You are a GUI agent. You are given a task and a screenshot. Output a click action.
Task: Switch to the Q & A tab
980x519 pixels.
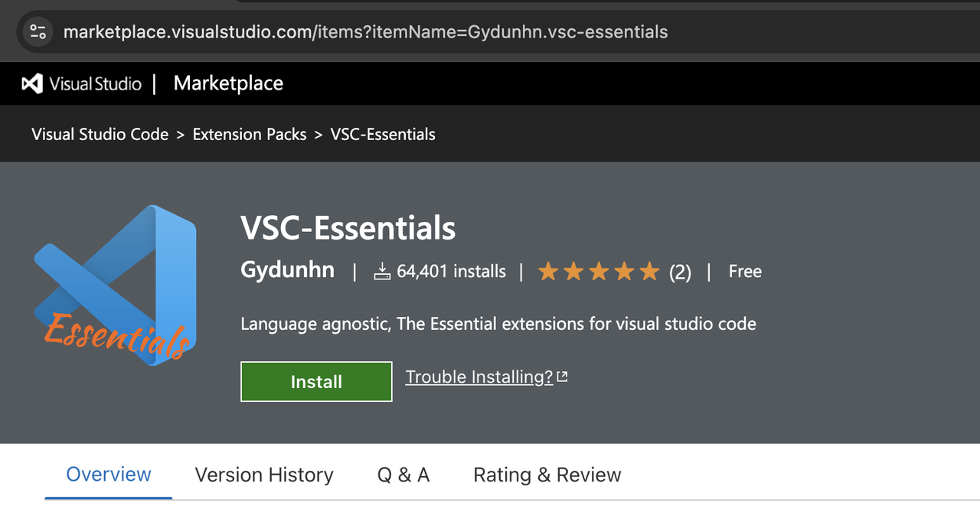(x=403, y=475)
